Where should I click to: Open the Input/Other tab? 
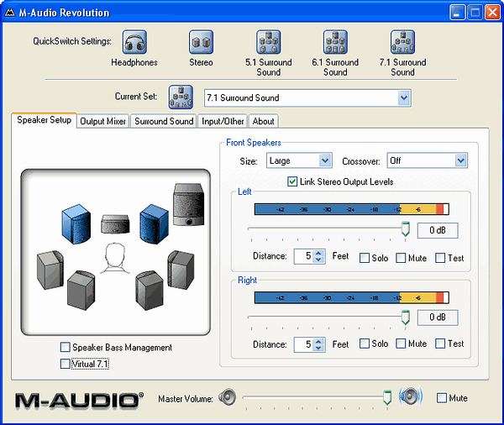(x=223, y=121)
